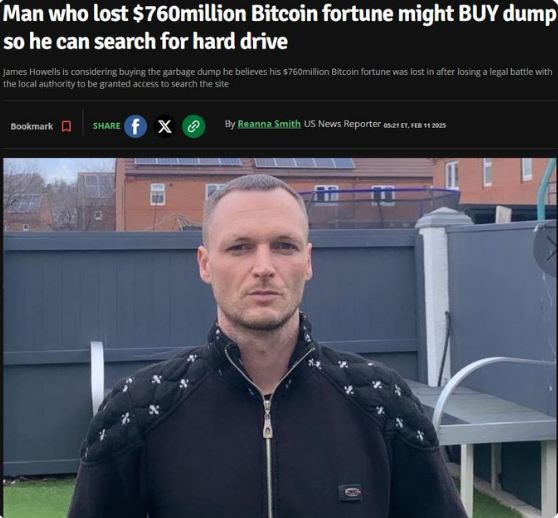Share the article on X
Screen dimensions: 558x518
click(164, 126)
